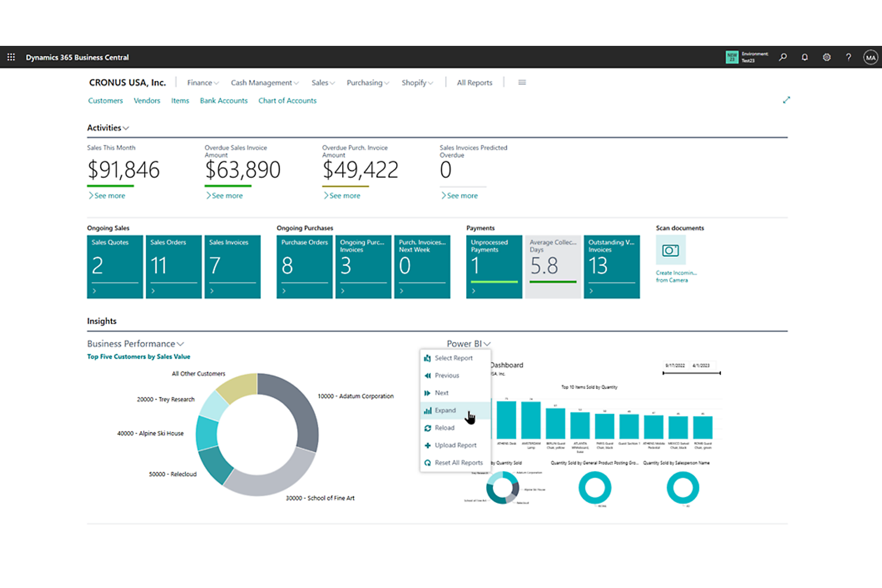
Task: Click the Help question mark icon
Action: 849,57
